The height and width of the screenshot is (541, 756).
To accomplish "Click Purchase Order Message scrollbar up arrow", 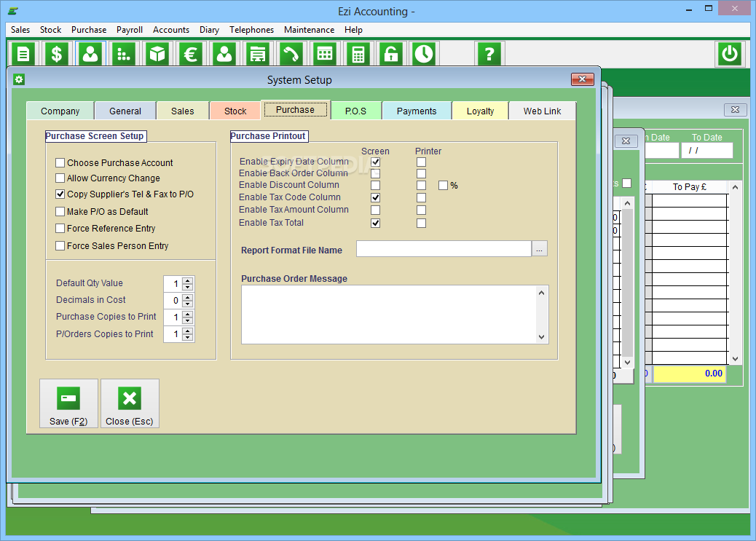I will tap(541, 293).
